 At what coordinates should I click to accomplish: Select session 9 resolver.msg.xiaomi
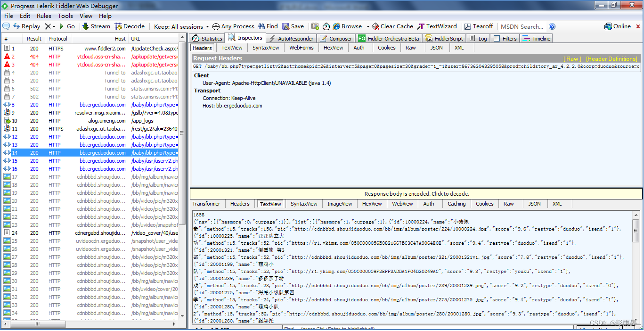pyautogui.click(x=90, y=113)
